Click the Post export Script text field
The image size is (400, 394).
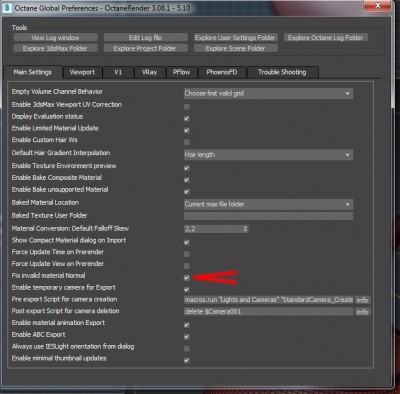point(268,312)
